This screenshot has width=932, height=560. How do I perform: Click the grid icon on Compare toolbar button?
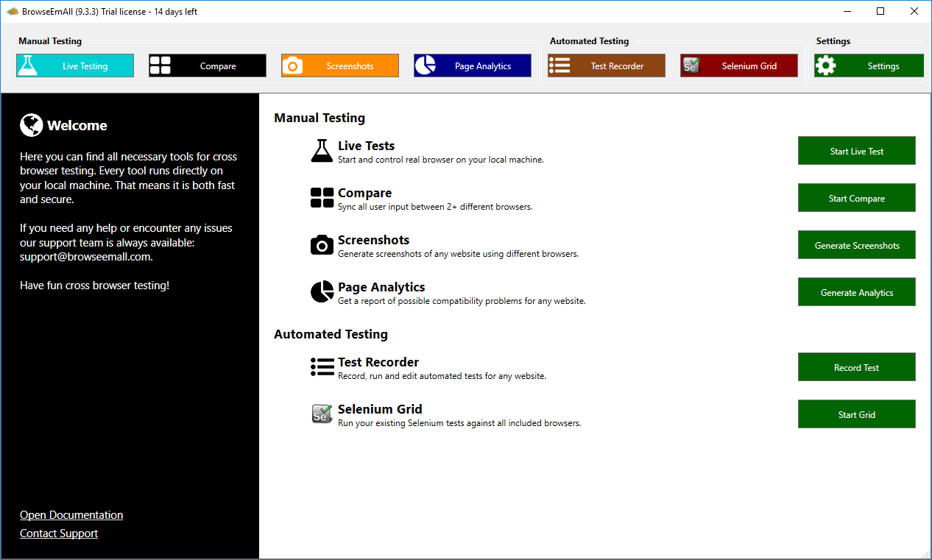click(160, 65)
